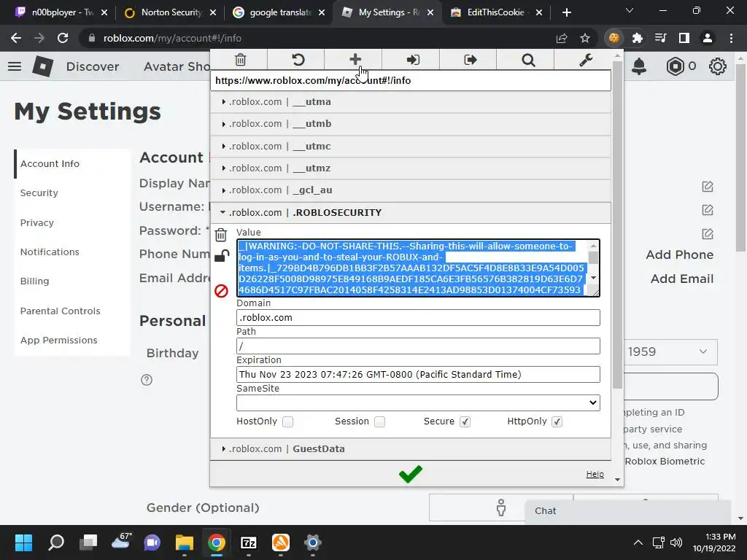Click the Add Email button
The image size is (747, 560).
pos(682,279)
